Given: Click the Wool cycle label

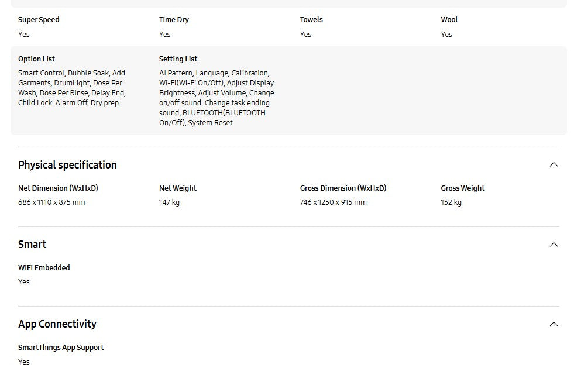Looking at the screenshot, I should coord(449,20).
